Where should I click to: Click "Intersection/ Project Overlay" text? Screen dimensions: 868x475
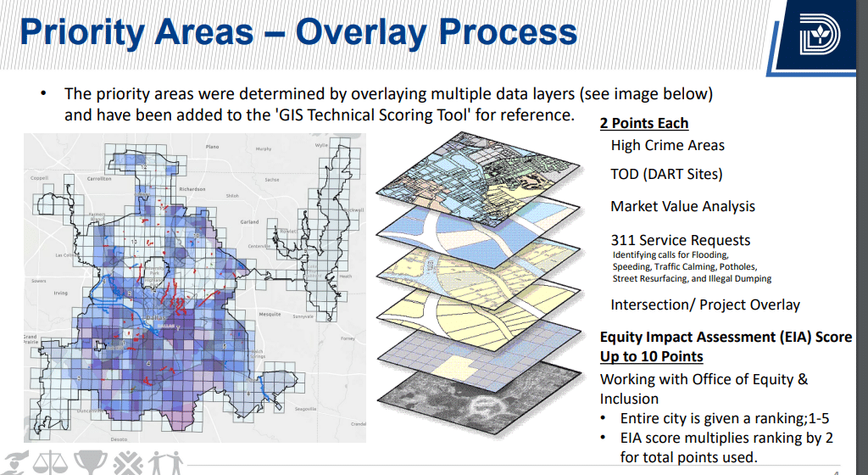(x=705, y=305)
